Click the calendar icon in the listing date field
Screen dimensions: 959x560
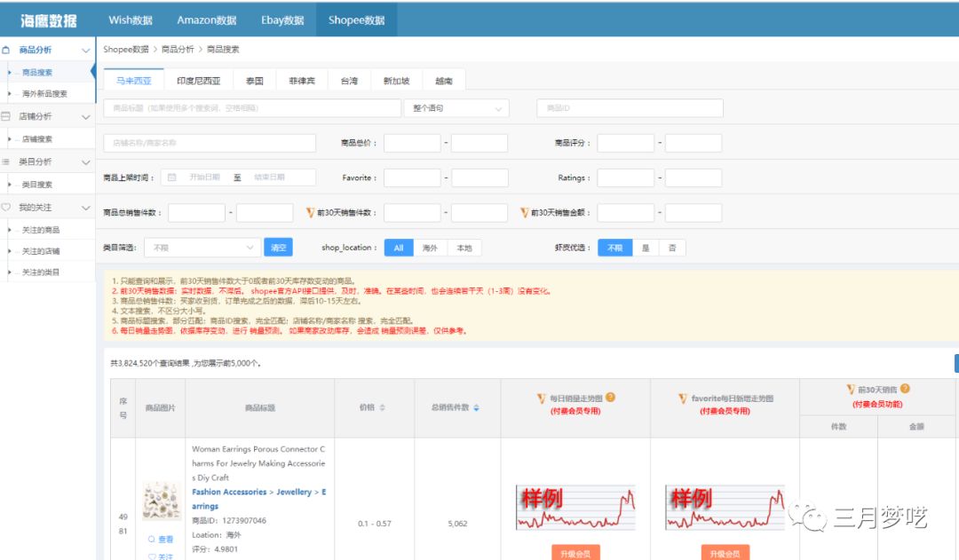[x=172, y=177]
